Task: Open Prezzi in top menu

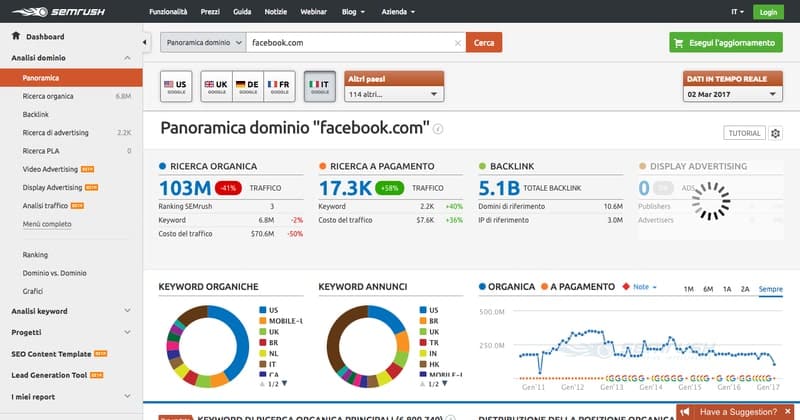Action: click(x=210, y=12)
